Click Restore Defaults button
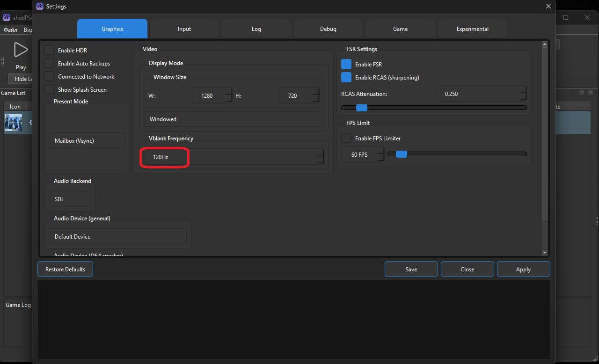The image size is (599, 364). pyautogui.click(x=65, y=269)
